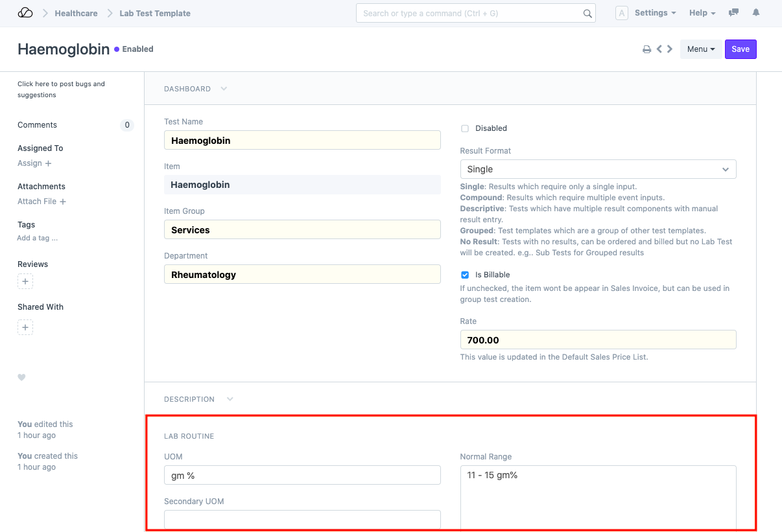The image size is (782, 532).
Task: Go to previous record arrow
Action: pos(659,49)
